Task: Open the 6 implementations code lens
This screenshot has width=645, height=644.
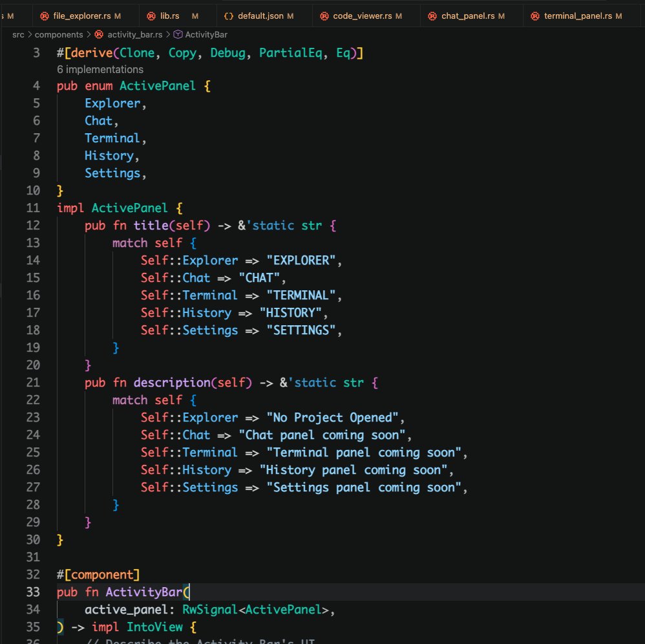Action: (100, 69)
